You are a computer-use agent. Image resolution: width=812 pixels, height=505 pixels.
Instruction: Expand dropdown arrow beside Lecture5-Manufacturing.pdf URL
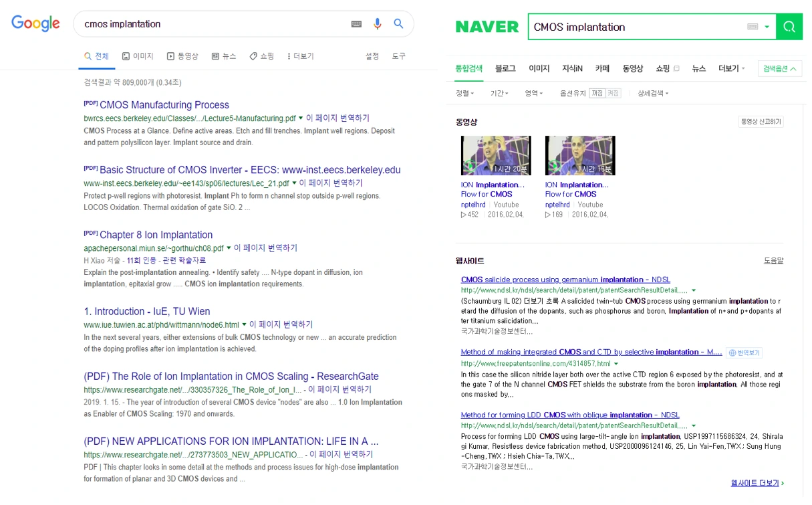[301, 118]
